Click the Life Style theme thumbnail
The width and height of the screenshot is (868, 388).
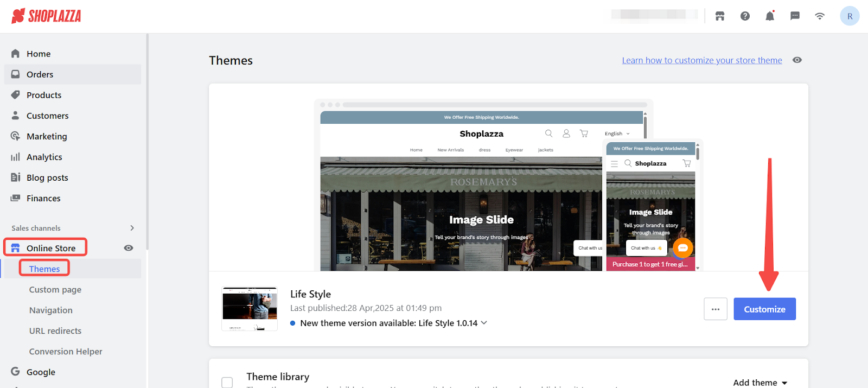[250, 309]
